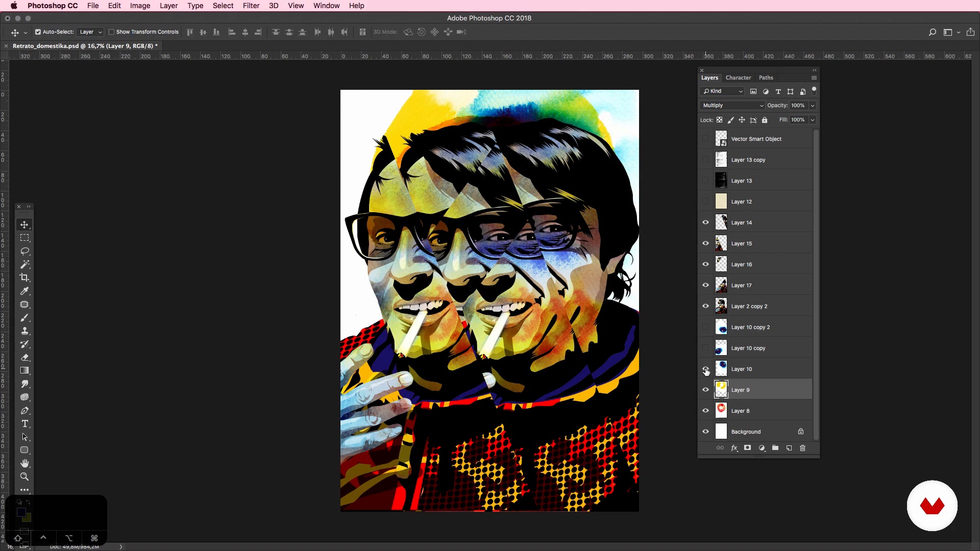This screenshot has height=551, width=980.
Task: Show the Vector Smart Object layer
Action: point(705,139)
